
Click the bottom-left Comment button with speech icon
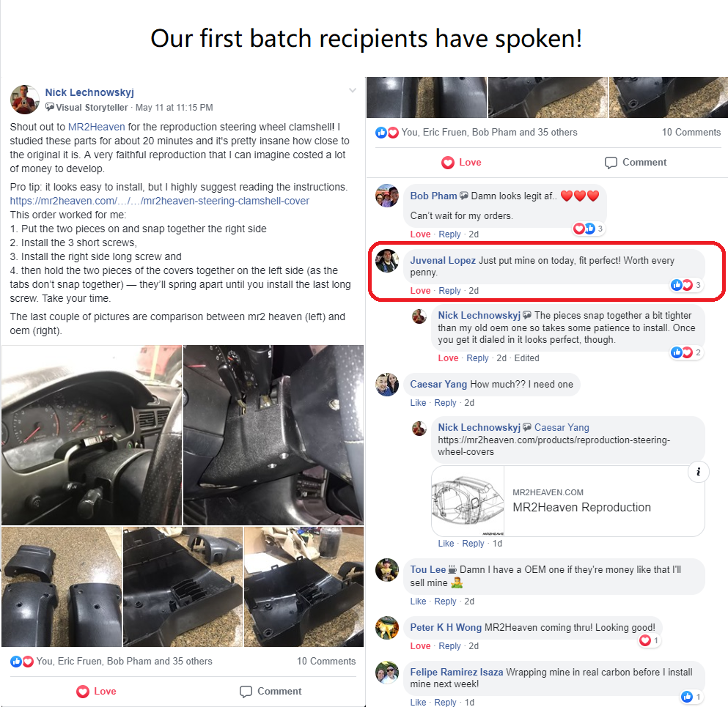(271, 691)
